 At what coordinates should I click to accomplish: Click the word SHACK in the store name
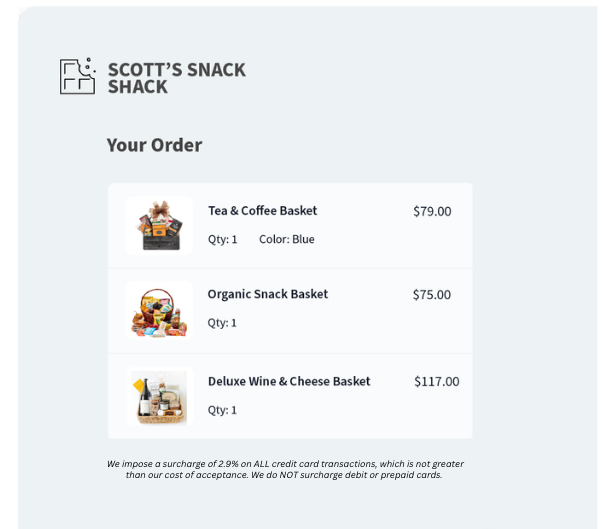pyautogui.click(x=138, y=87)
